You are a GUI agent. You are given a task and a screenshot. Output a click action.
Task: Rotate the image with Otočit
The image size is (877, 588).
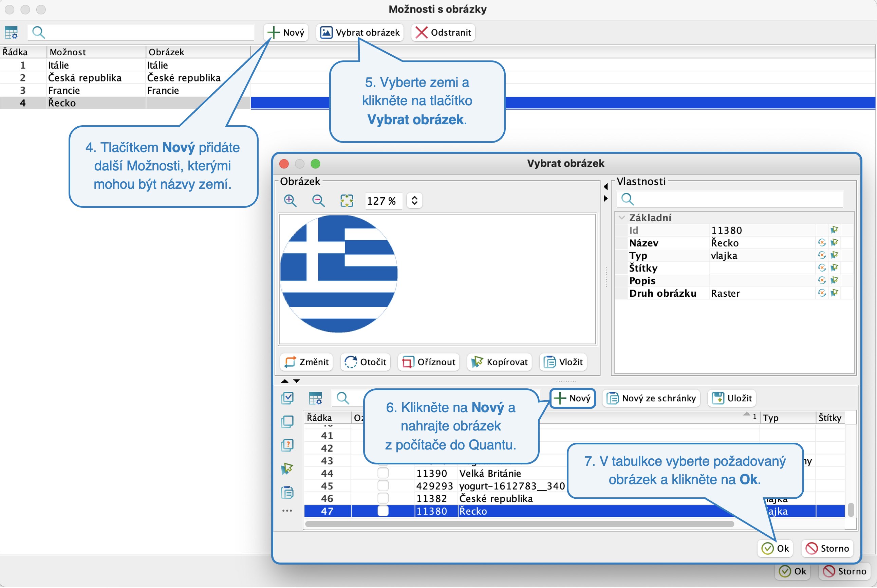pos(366,362)
